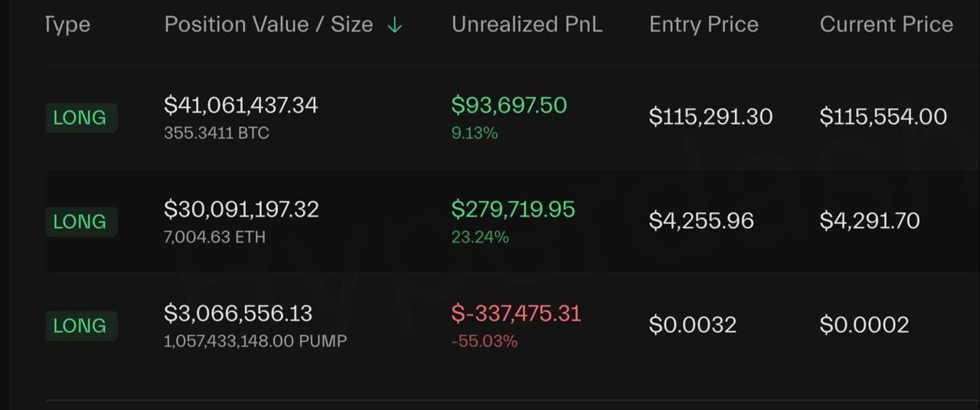Click the red $-337,475.31 unrealized PnL

(516, 314)
